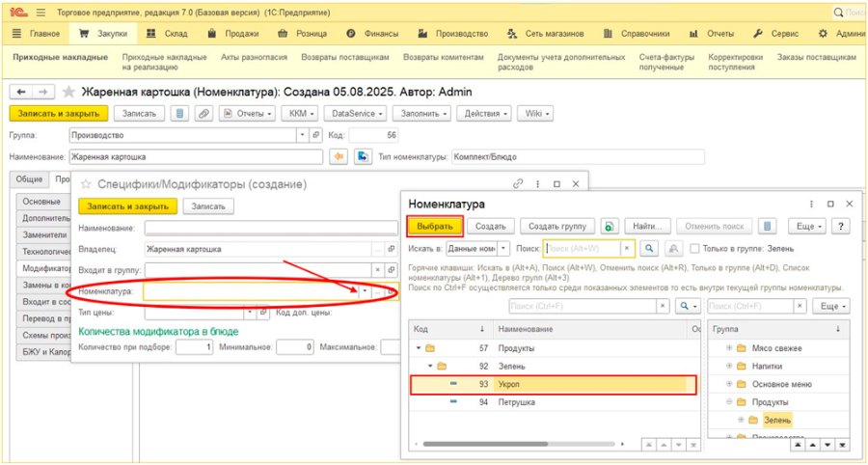Click the Найти... button
The width and height of the screenshot is (868, 465).
point(648,226)
